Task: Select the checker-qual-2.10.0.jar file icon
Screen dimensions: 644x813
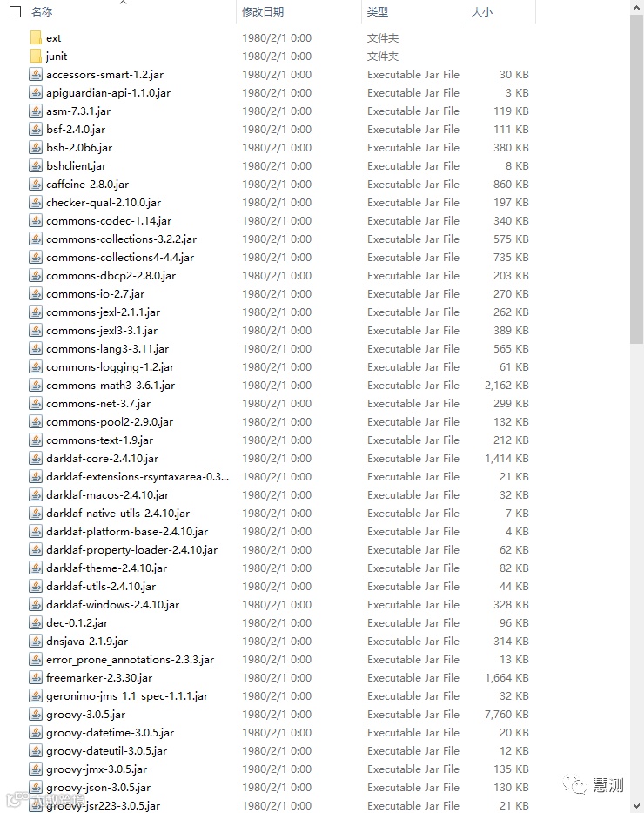Action: click(36, 202)
